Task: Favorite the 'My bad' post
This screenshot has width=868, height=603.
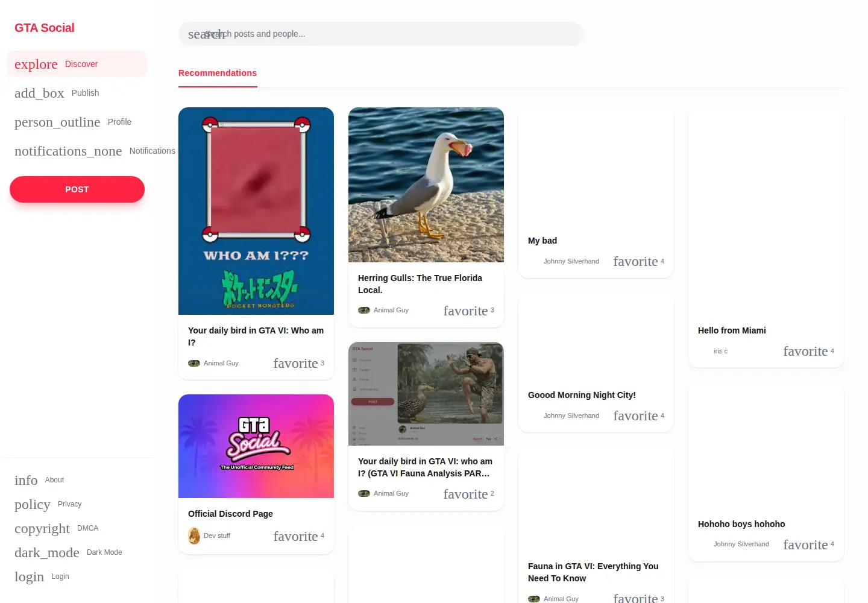Action: tap(635, 261)
